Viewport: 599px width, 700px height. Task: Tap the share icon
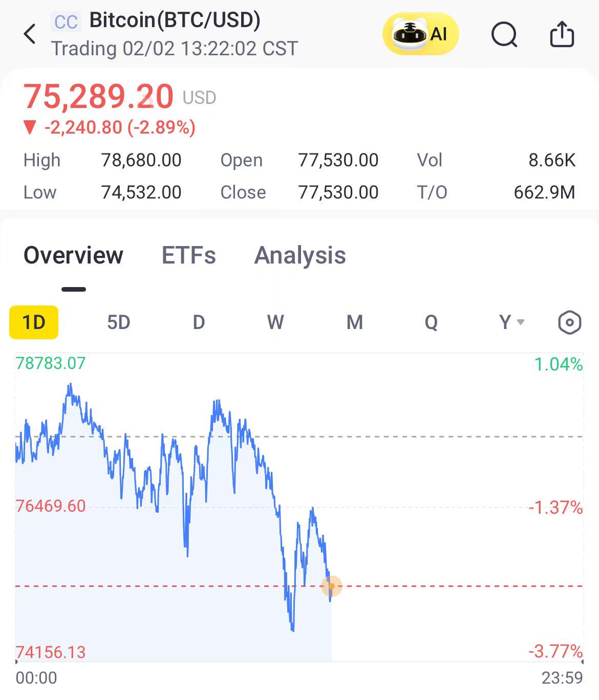coord(562,34)
